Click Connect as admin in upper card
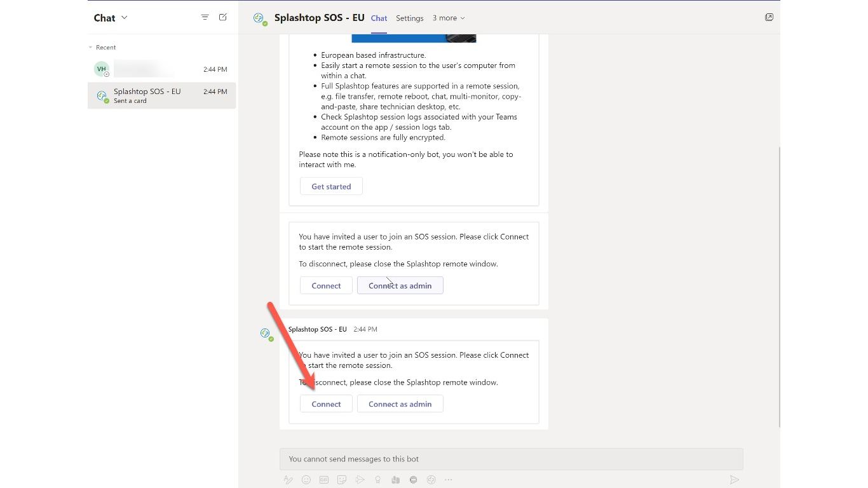Screen dimensions: 868x488 [x=400, y=285]
